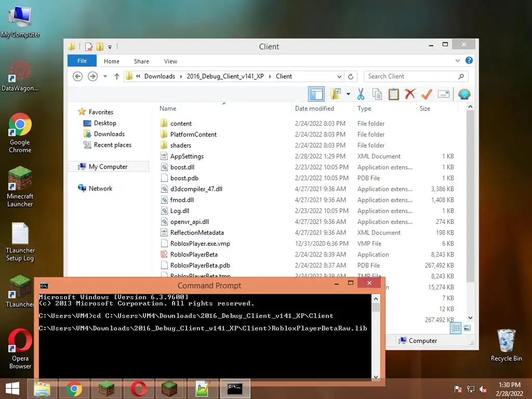Switch to details view layout button
The image size is (532, 399).
[x=456, y=328]
